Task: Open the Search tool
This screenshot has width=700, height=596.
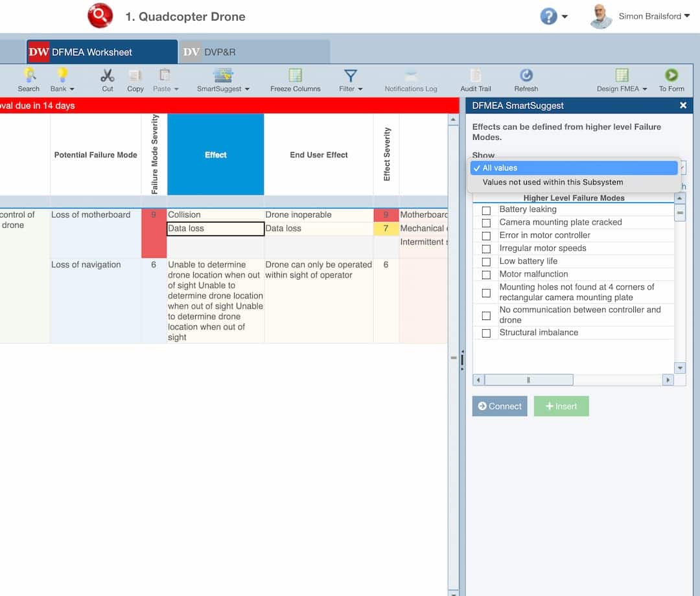Action: (29, 79)
